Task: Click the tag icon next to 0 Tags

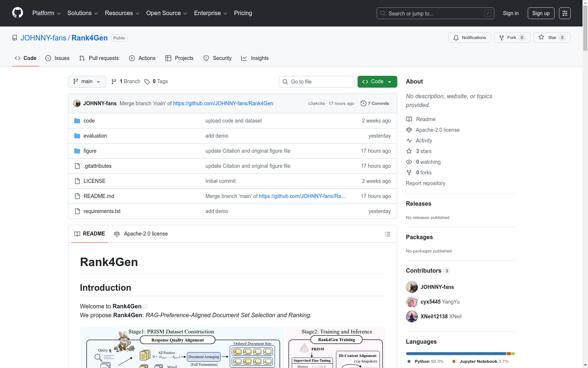Action: point(147,82)
